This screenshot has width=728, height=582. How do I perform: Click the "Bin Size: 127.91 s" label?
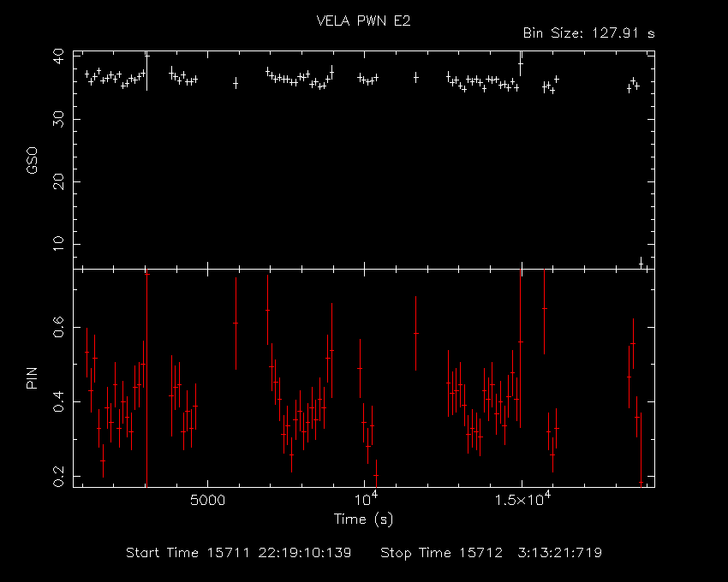coord(588,33)
